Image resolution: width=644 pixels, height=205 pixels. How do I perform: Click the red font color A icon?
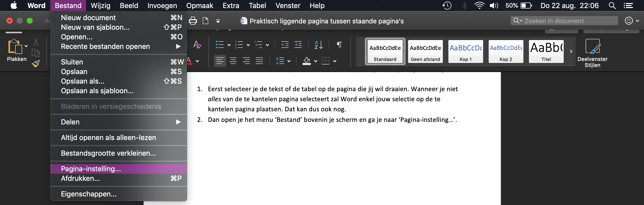coord(190,61)
